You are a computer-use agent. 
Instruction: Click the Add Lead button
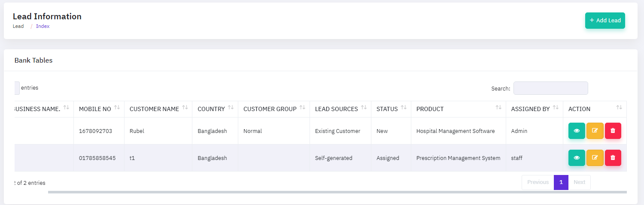[x=605, y=21]
